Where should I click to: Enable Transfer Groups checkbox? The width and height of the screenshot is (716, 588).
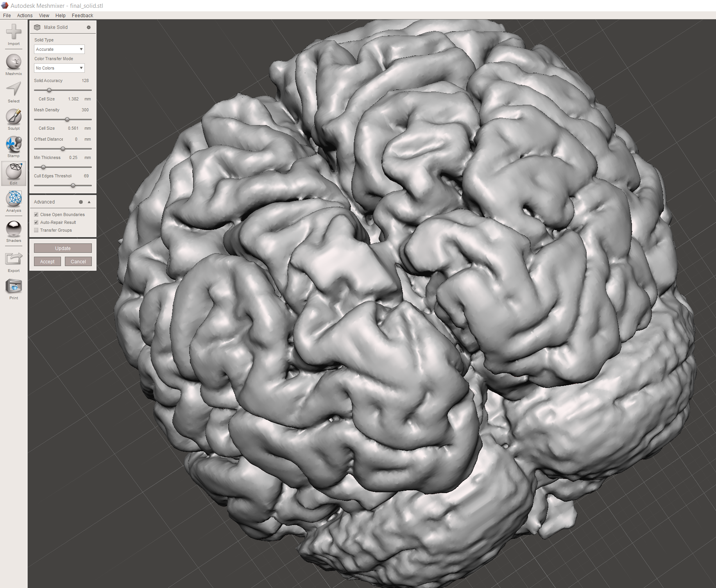36,230
